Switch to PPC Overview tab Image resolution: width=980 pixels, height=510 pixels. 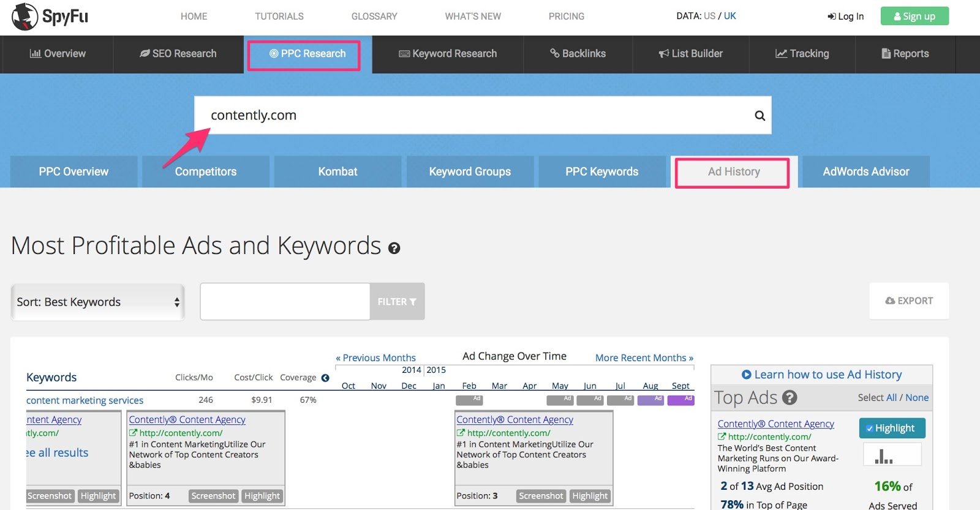click(73, 172)
